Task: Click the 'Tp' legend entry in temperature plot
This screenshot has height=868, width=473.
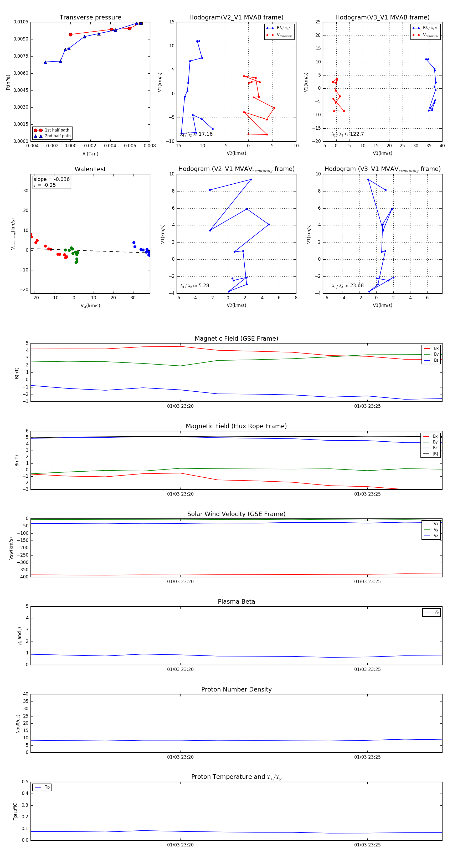Action: [x=42, y=788]
